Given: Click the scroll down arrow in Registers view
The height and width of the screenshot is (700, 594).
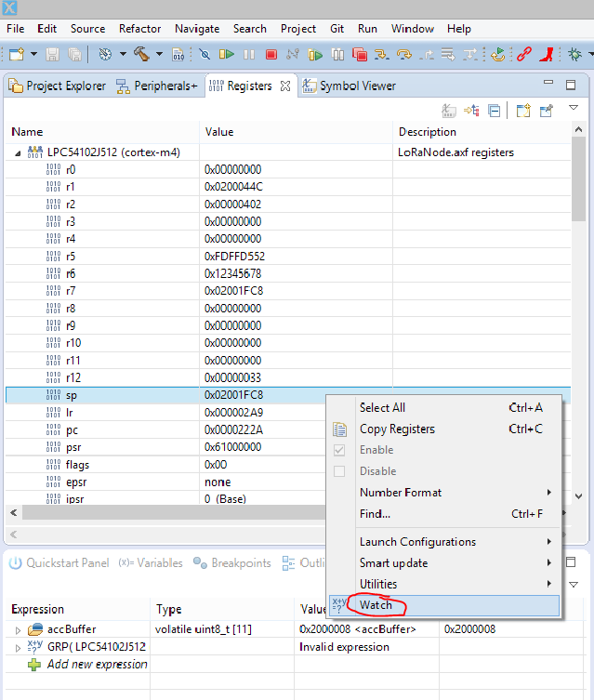Looking at the screenshot, I should point(579,496).
